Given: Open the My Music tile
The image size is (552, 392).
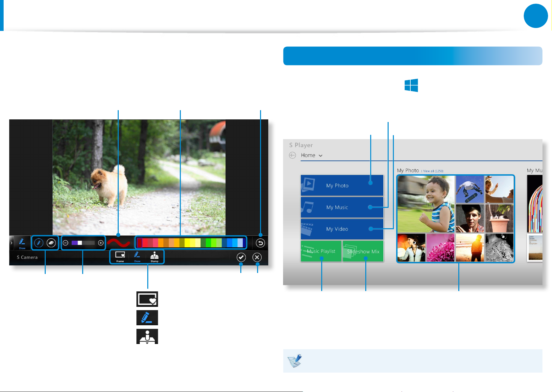Looking at the screenshot, I should pyautogui.click(x=342, y=207).
